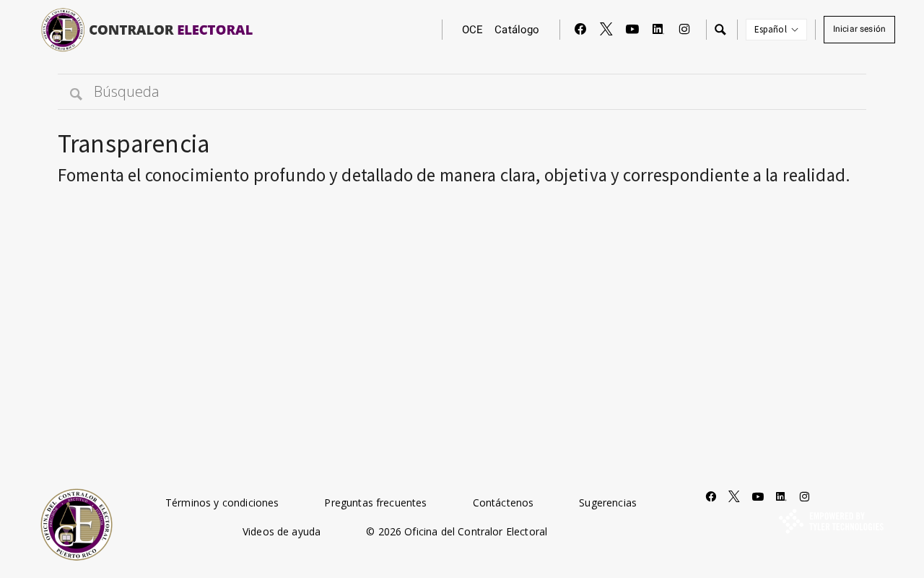The width and height of the screenshot is (924, 578).
Task: Click the Iniciar sesión button
Action: point(859,30)
